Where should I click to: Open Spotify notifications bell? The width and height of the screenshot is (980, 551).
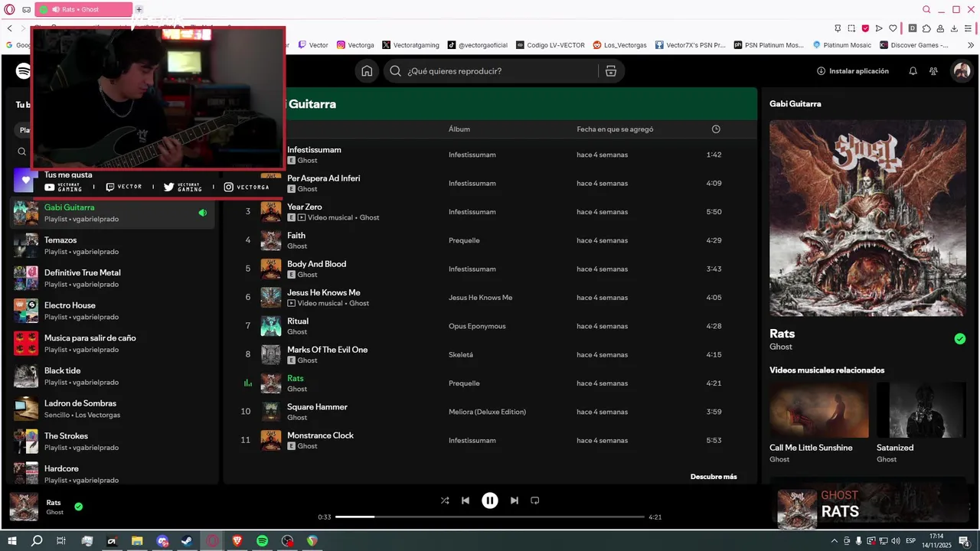(913, 71)
